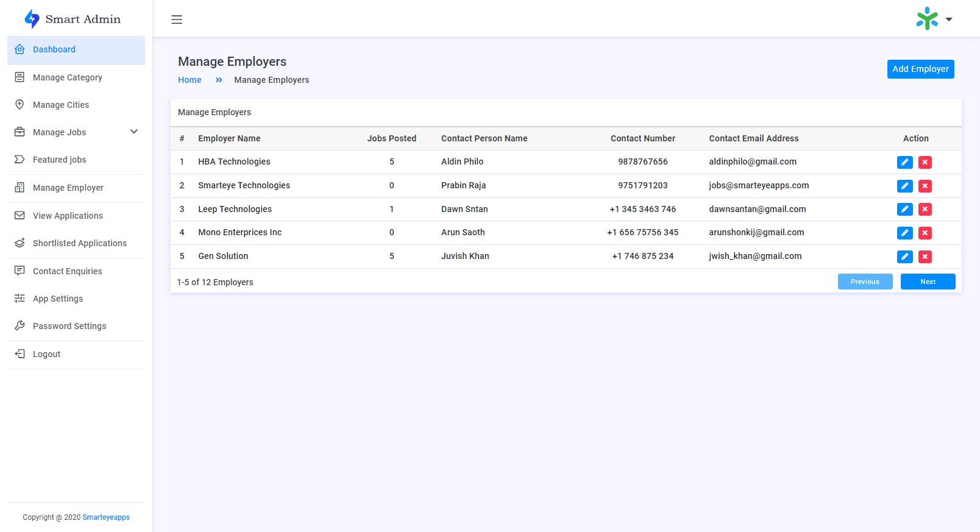Delete the Smarteye Technologies employer row
980x532 pixels.
[925, 186]
